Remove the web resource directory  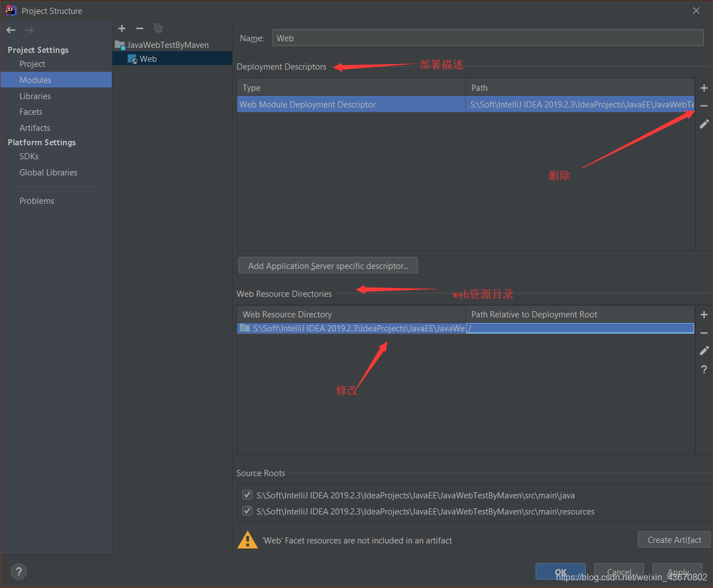[704, 333]
